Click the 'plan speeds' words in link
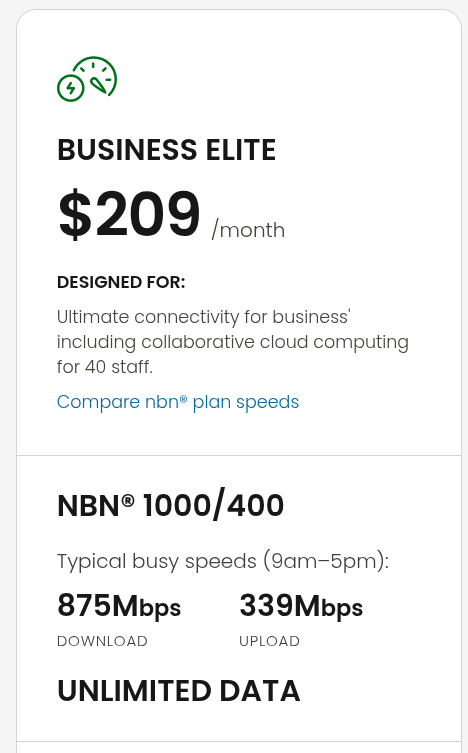 [x=246, y=402]
